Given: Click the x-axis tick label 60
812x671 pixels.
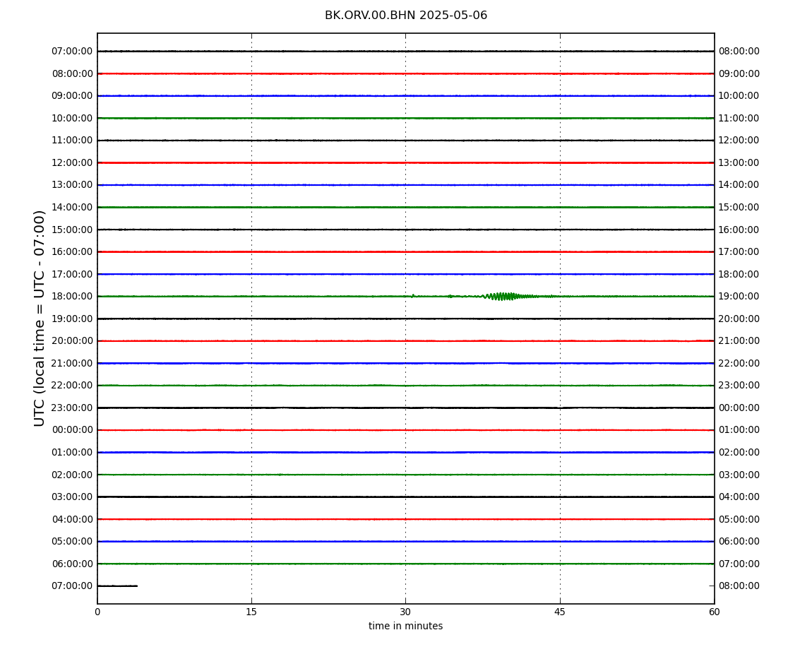Looking at the screenshot, I should tap(714, 612).
